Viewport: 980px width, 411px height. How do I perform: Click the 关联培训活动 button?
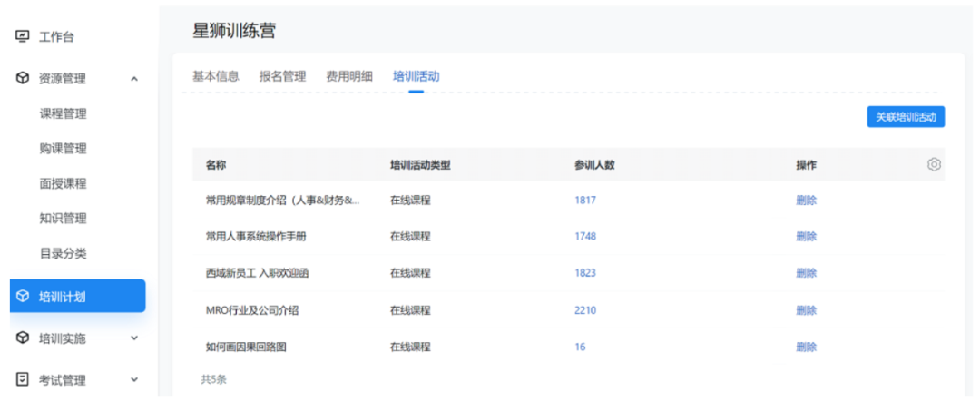pyautogui.click(x=905, y=117)
